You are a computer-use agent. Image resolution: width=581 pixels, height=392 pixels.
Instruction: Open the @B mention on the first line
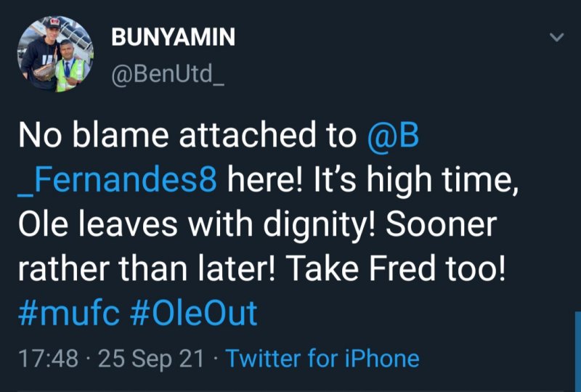pyautogui.click(x=394, y=136)
